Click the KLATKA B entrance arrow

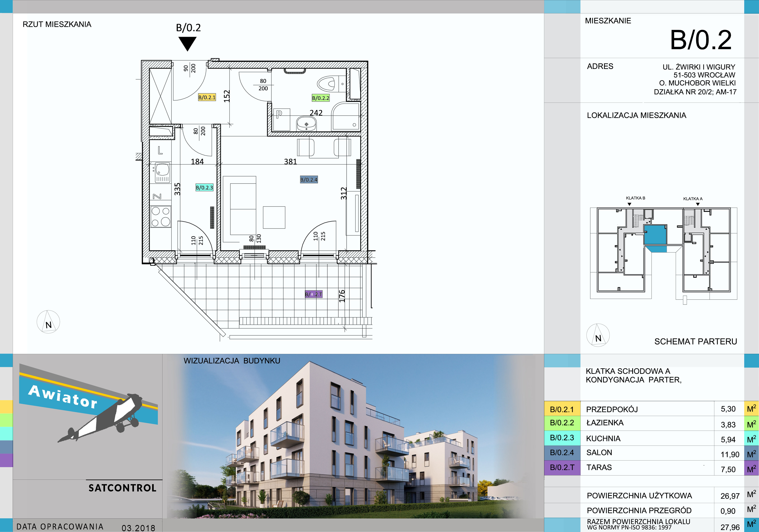629,204
